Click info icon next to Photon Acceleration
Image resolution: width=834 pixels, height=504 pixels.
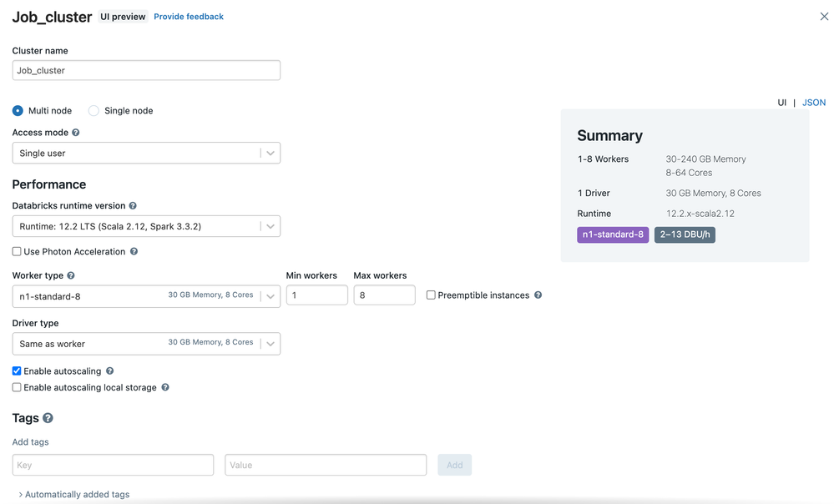[x=134, y=252]
